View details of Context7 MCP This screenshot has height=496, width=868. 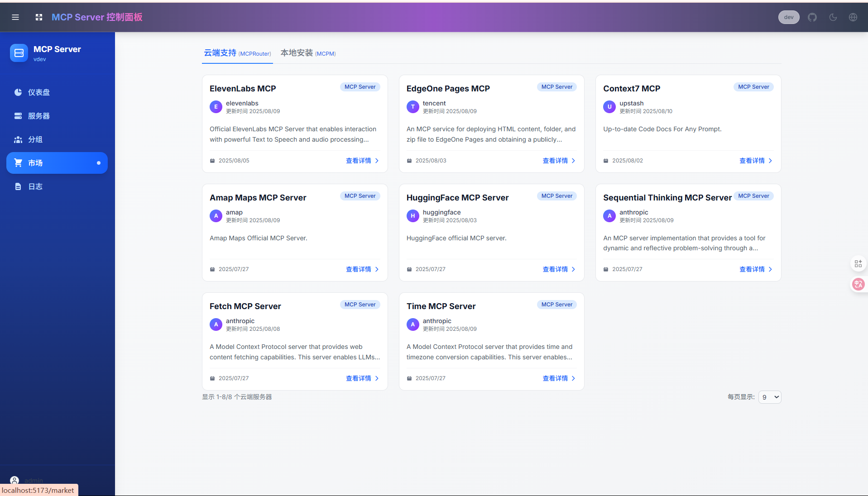point(756,161)
